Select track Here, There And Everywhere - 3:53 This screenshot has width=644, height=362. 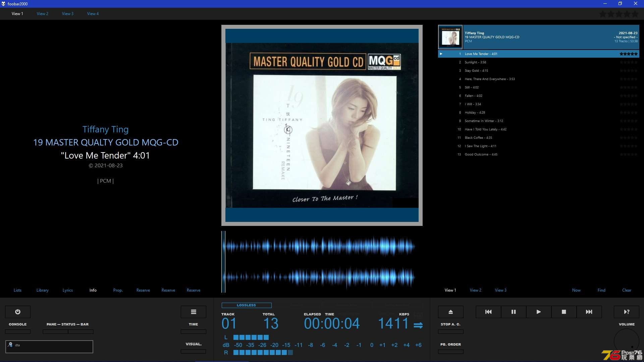tap(539, 79)
